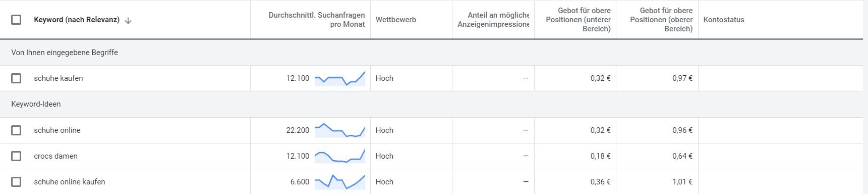This screenshot has height=194, width=868.
Task: Click the Kontostatus column header
Action: tap(724, 20)
